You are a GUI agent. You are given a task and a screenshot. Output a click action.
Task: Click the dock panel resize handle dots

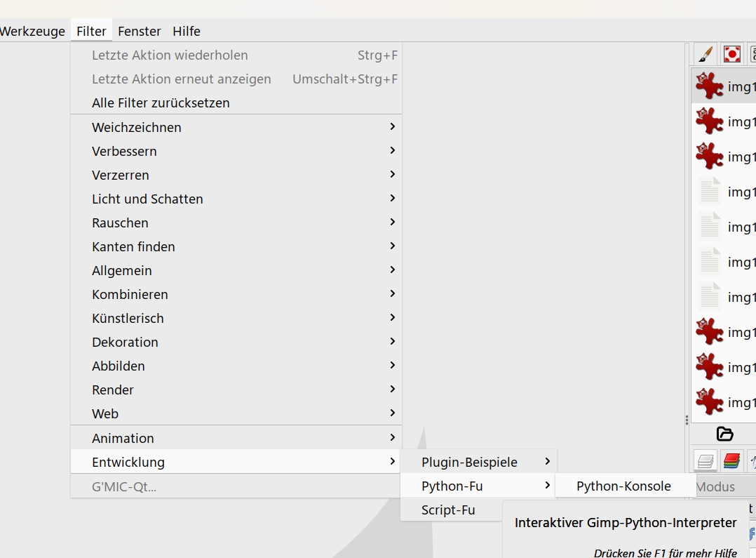point(687,420)
